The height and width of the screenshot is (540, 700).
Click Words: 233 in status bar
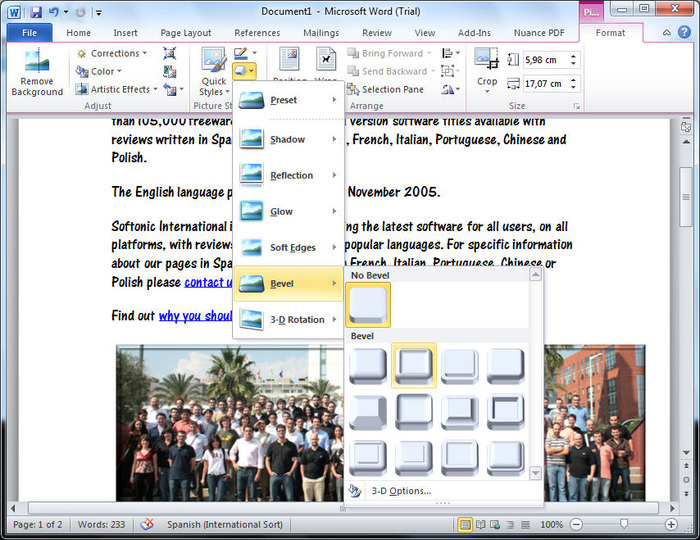tap(101, 524)
